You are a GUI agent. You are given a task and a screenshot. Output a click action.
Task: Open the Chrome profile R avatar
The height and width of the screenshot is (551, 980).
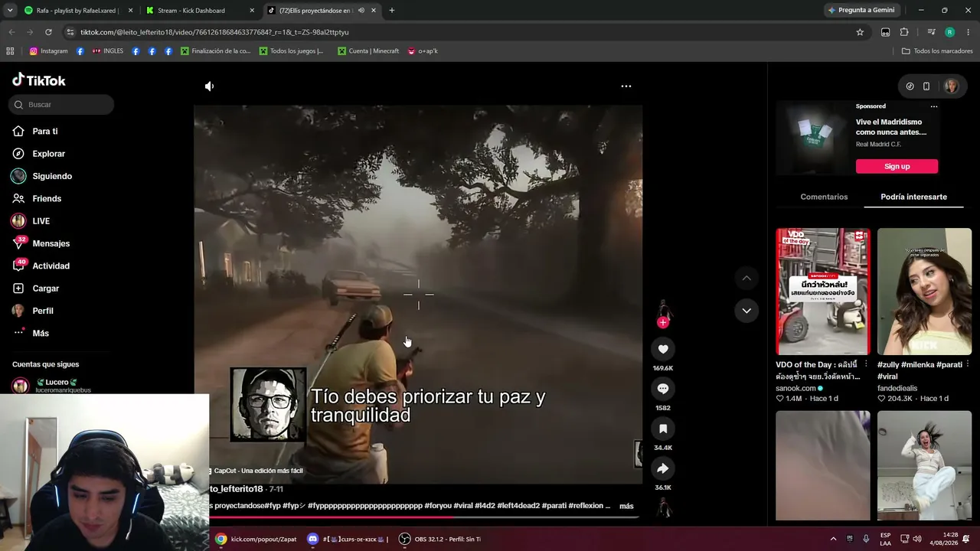pyautogui.click(x=949, y=32)
